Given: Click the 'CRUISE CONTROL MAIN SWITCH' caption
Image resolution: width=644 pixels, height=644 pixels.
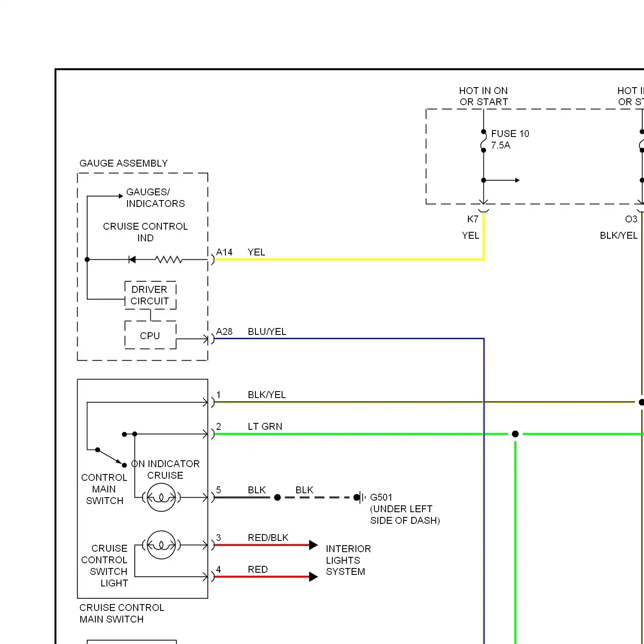Looking at the screenshot, I should (x=122, y=613).
